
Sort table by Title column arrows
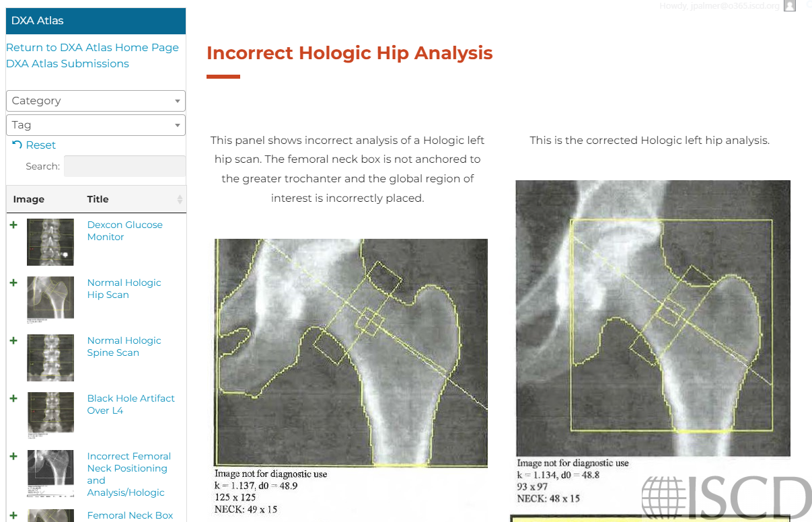pos(180,199)
